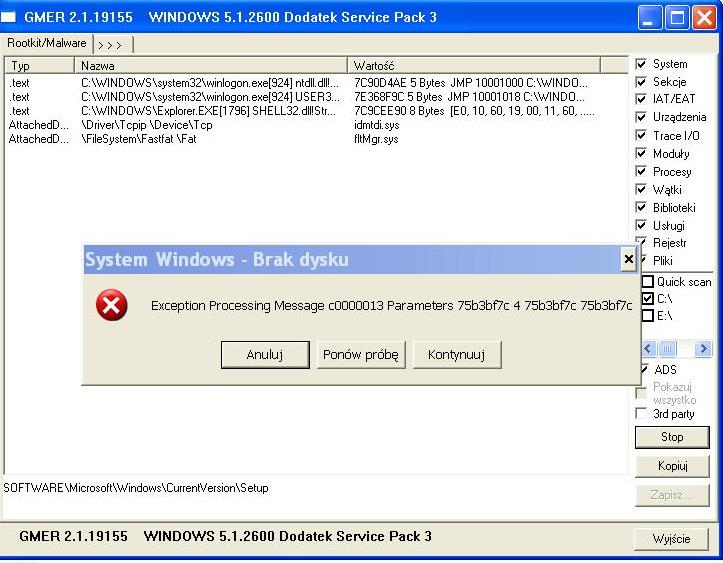Uncheck the C:\ drive checkbox
The width and height of the screenshot is (723, 563).
tap(648, 298)
